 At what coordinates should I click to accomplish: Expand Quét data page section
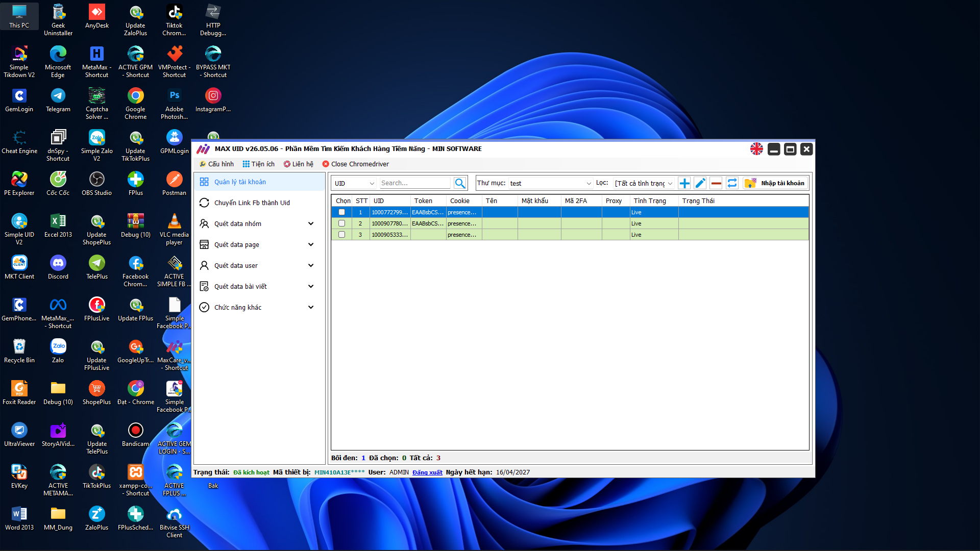[259, 245]
